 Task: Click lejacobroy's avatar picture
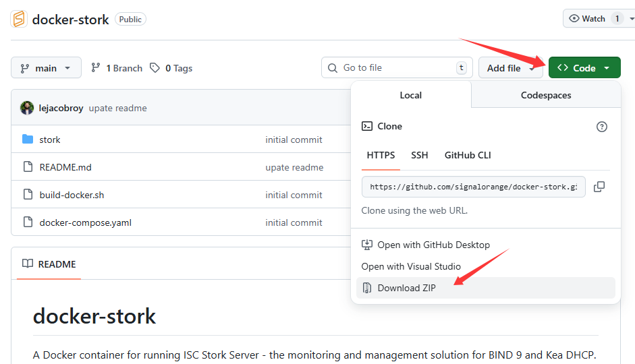tap(27, 108)
